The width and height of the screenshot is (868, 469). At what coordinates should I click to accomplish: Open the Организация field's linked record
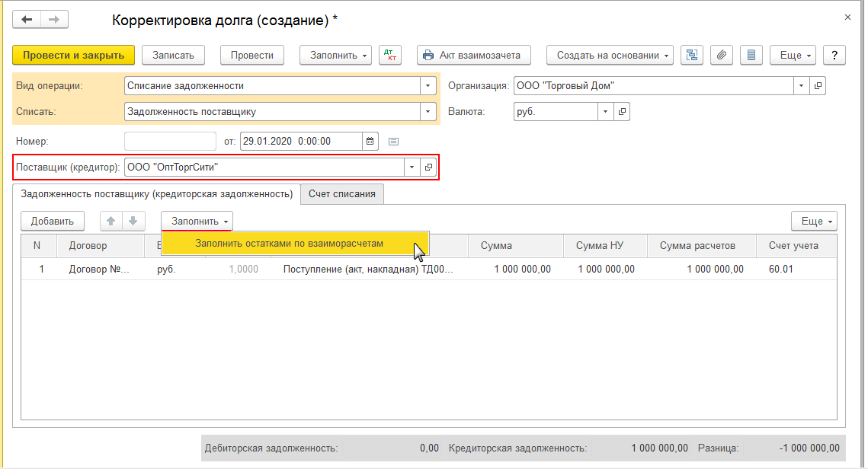(x=818, y=86)
